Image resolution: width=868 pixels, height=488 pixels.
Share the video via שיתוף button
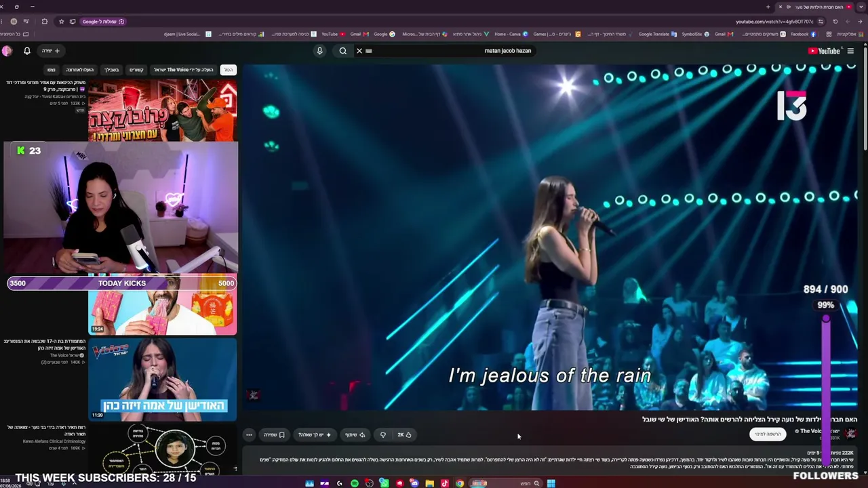pyautogui.click(x=355, y=435)
